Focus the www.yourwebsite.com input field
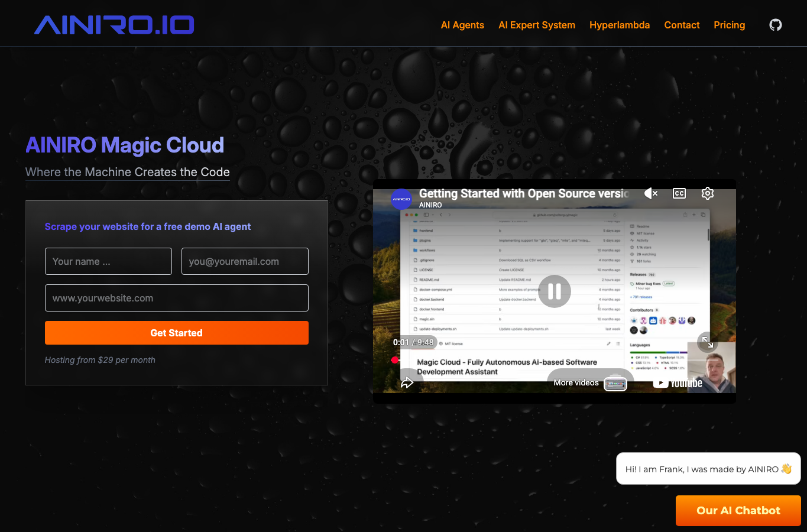 177,298
